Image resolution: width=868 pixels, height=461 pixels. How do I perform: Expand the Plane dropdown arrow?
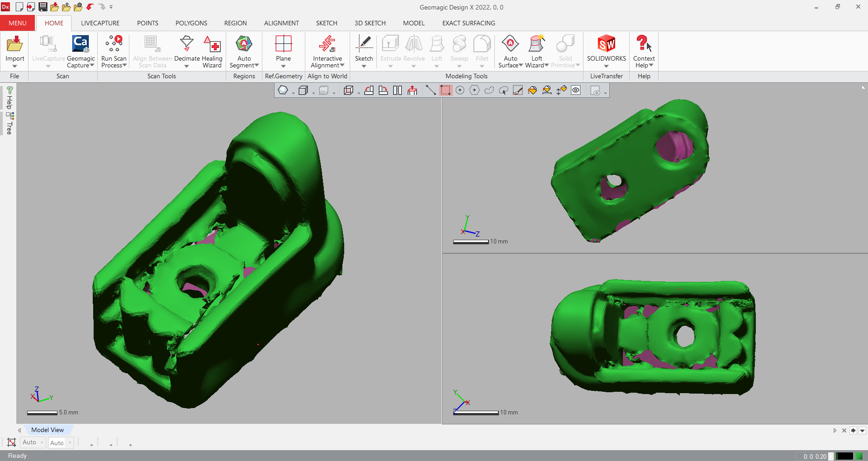pos(283,66)
